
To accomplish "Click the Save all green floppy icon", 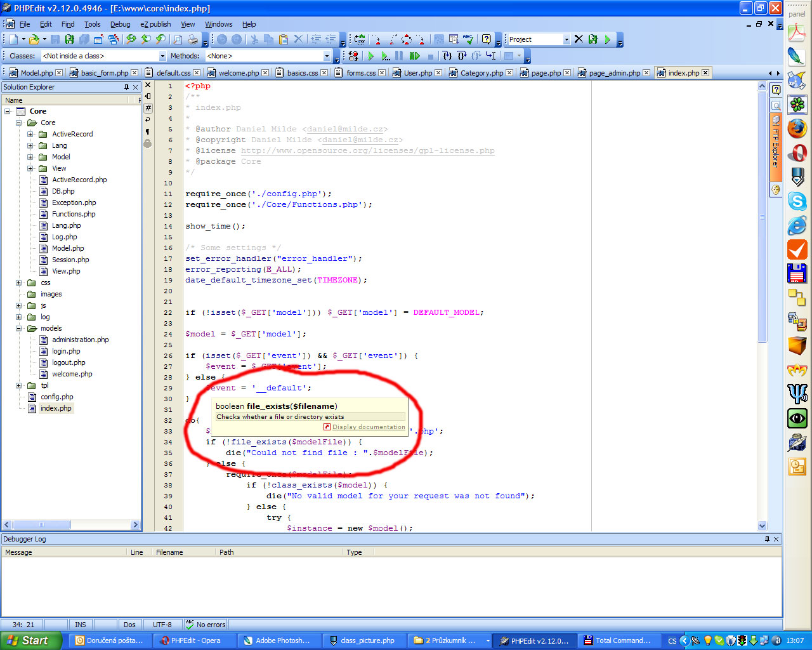I will tap(69, 39).
